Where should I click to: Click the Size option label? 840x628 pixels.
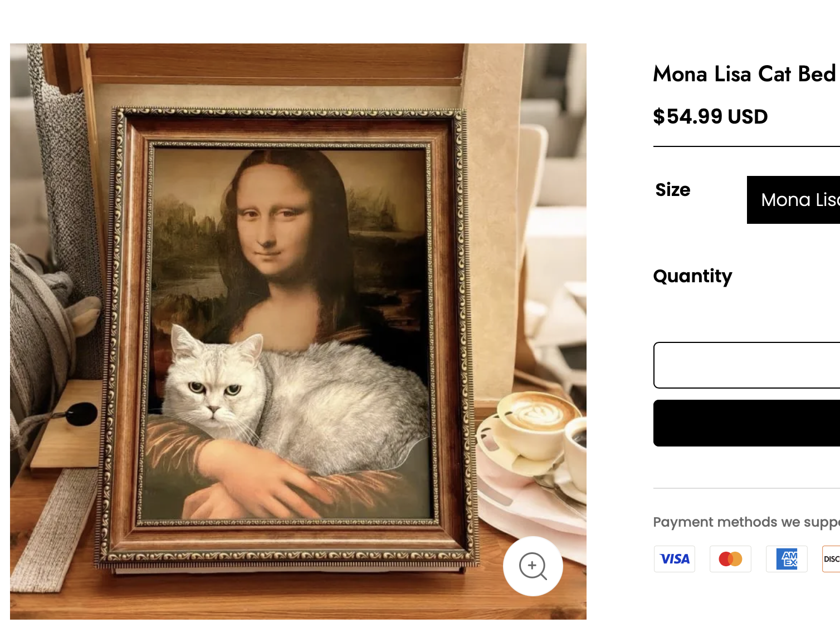click(673, 190)
